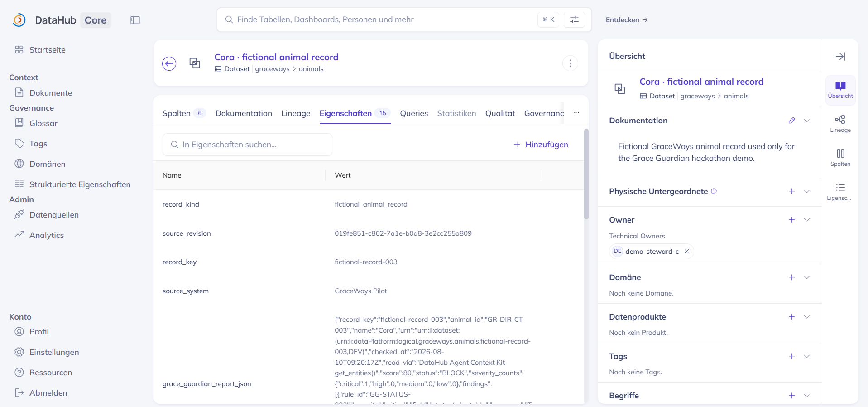Screen dimensions: 868x407
Task: Open the three-dot menu in dataset header
Action: click(x=570, y=63)
